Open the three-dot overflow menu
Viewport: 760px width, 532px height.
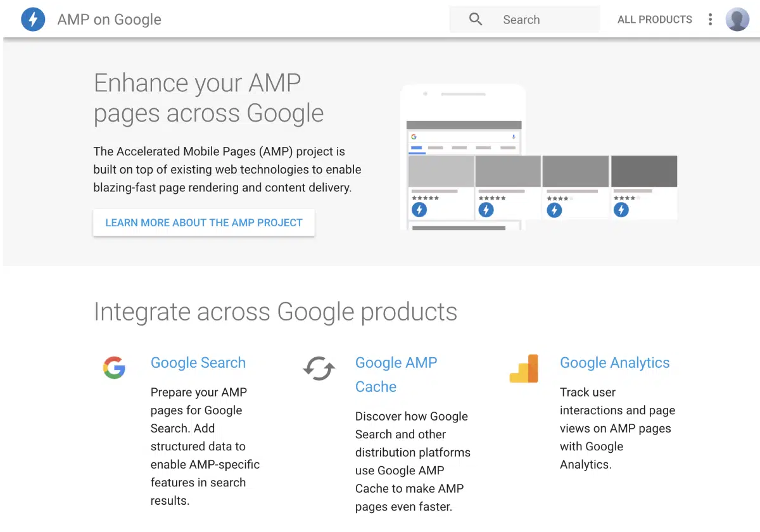coord(710,20)
